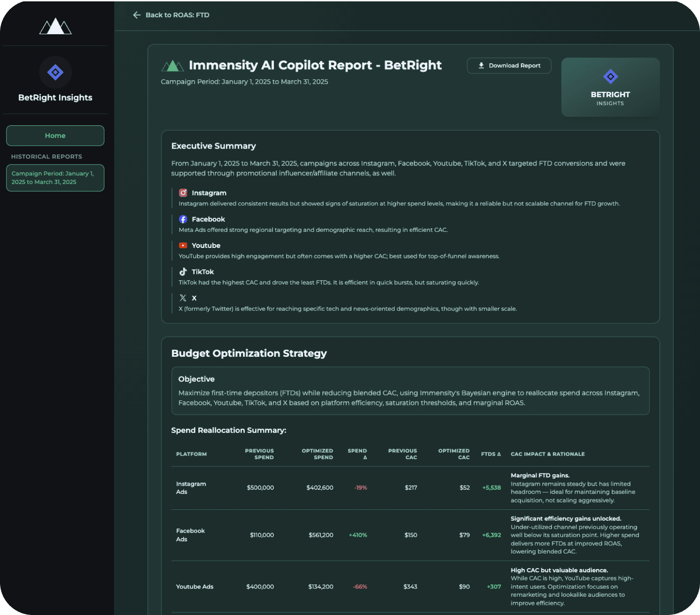
Task: Click the "Marginal FTD gains." rationale title
Action: click(x=540, y=476)
